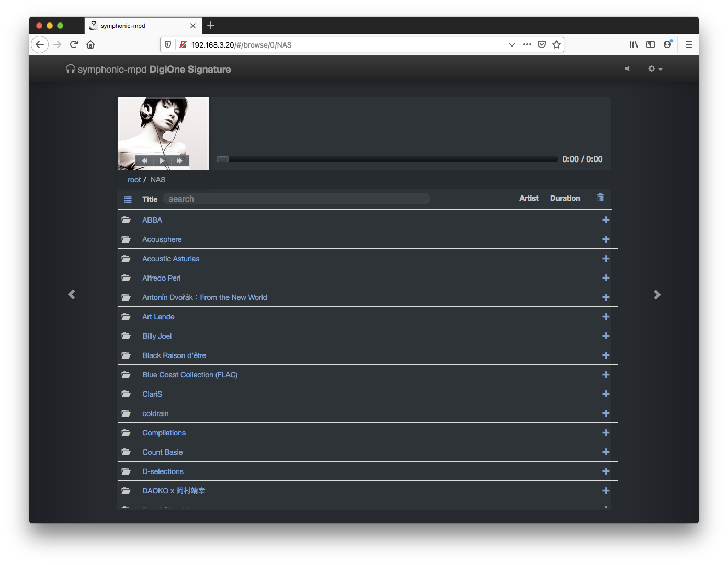
Task: Click the trash icon to clear the playlist
Action: click(x=600, y=198)
